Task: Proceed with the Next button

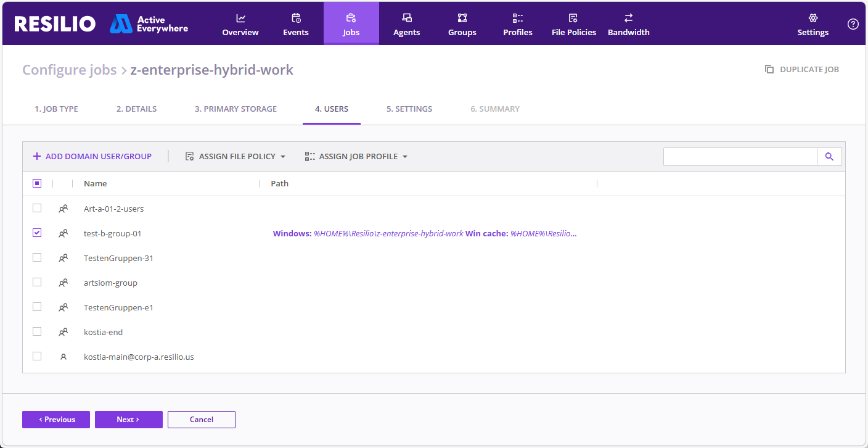Action: coord(129,420)
